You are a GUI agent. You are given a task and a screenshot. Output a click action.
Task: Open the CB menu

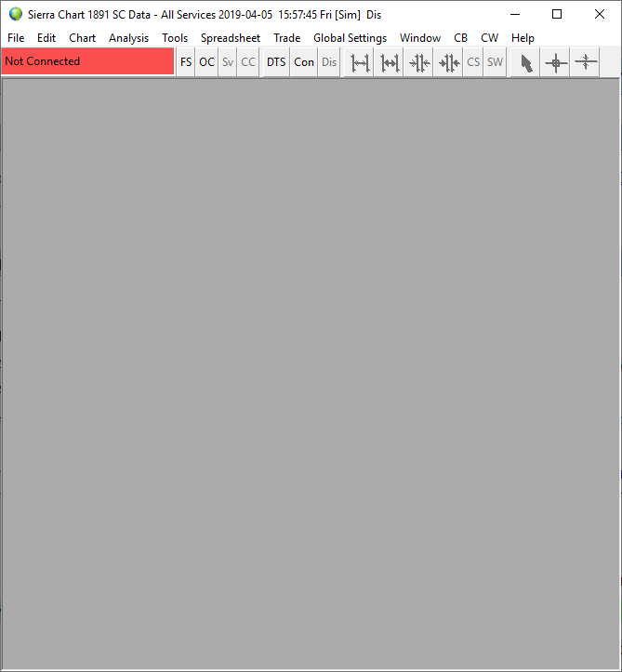(460, 38)
